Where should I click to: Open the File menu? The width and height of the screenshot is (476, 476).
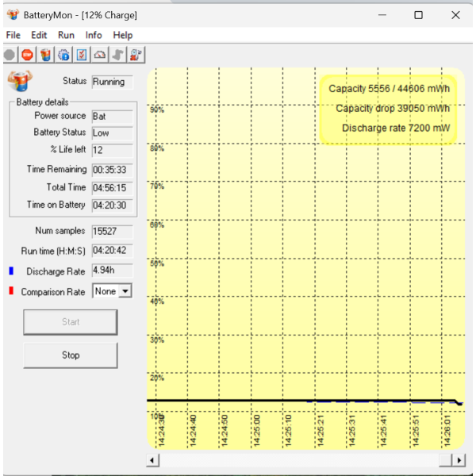pos(13,35)
